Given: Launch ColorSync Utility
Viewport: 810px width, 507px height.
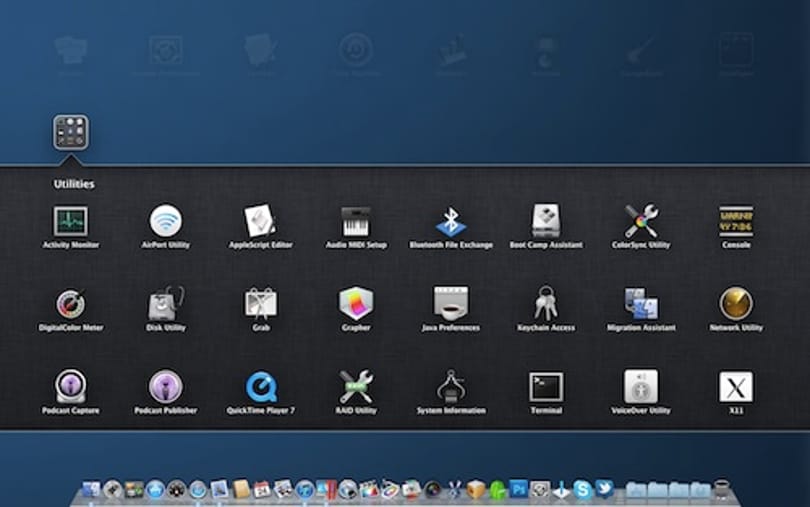Looking at the screenshot, I should pyautogui.click(x=641, y=221).
